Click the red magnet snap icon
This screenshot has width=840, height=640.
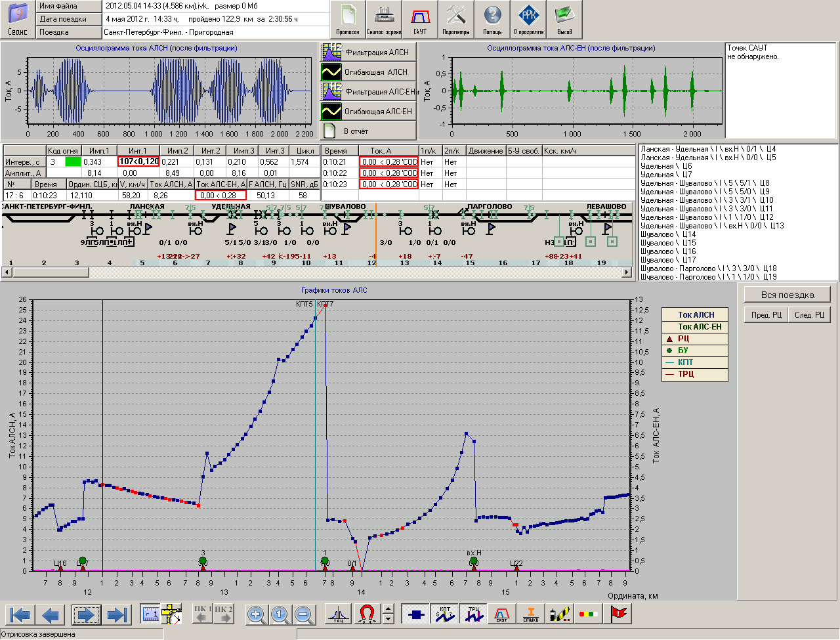pos(367,615)
